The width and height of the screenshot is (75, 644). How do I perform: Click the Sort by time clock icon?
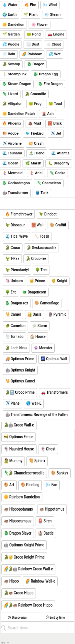pos(47,618)
